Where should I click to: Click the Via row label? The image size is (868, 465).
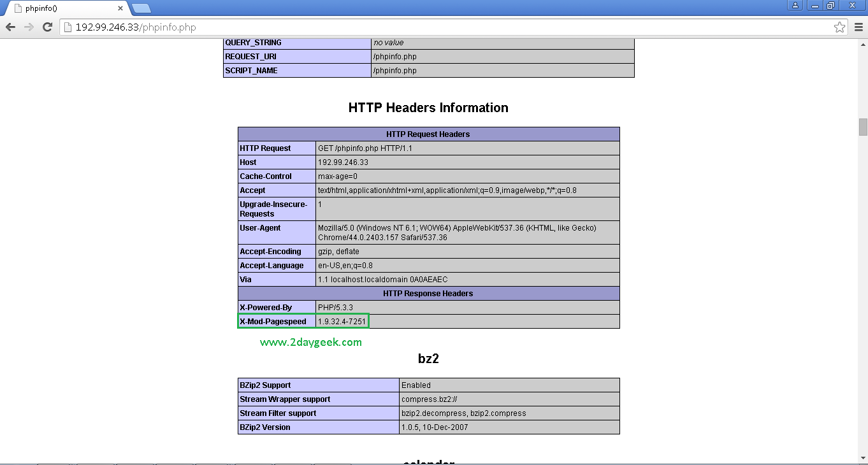(245, 280)
